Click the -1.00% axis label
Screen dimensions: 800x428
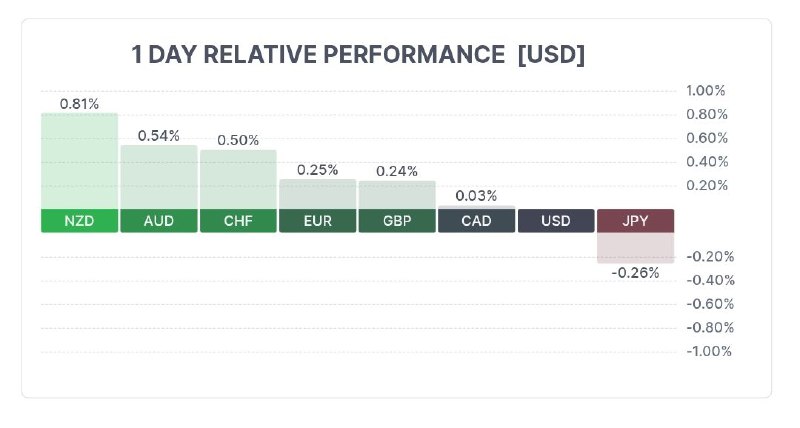click(x=709, y=351)
